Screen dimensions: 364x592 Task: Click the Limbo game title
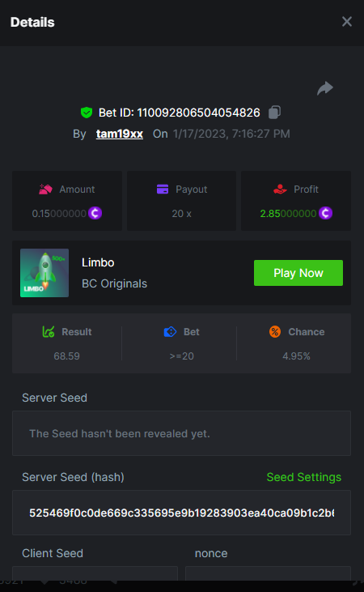click(x=98, y=262)
